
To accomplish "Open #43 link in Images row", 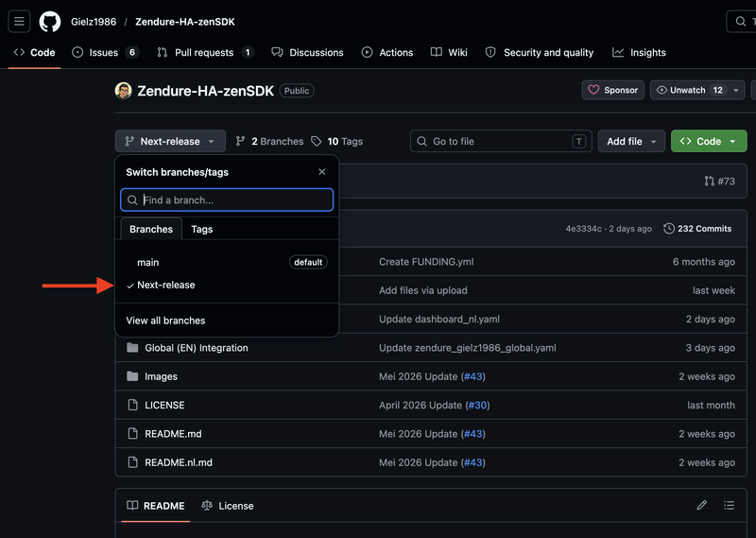I will coord(473,376).
